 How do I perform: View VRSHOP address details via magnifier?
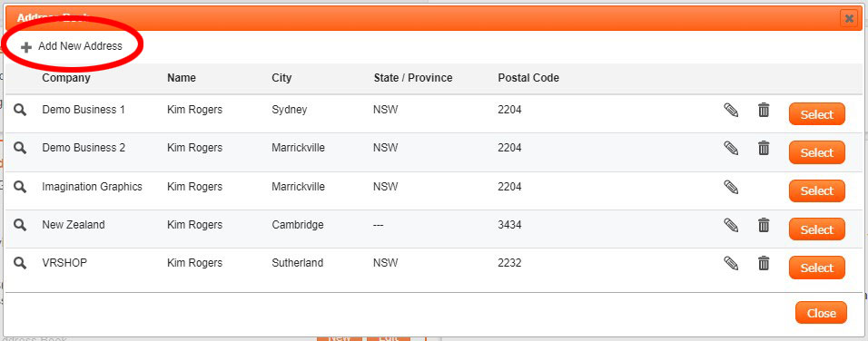20,263
